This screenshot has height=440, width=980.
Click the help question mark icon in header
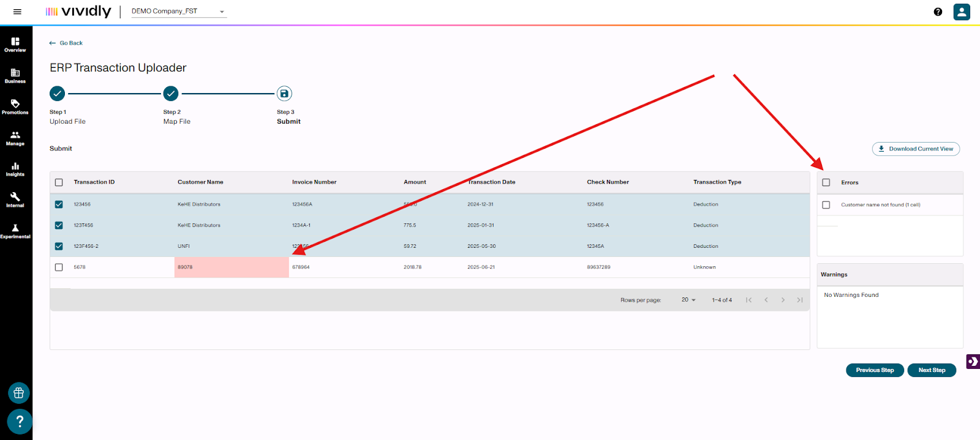click(938, 12)
